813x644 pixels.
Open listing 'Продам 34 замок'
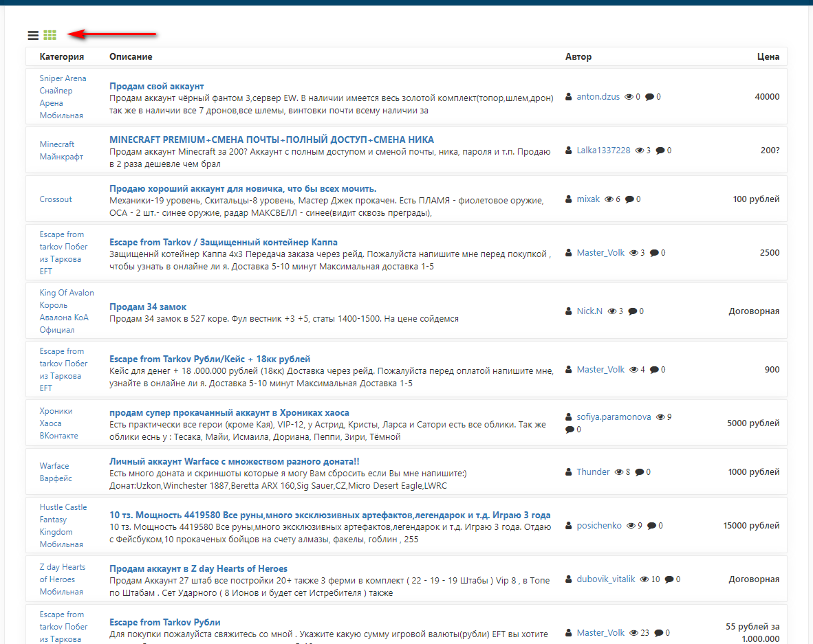coord(148,307)
